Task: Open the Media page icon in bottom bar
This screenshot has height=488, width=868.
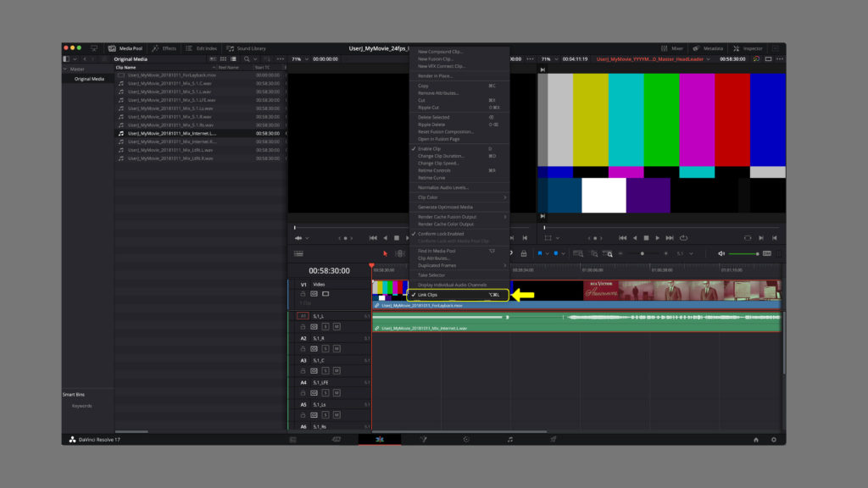Action: pos(292,440)
